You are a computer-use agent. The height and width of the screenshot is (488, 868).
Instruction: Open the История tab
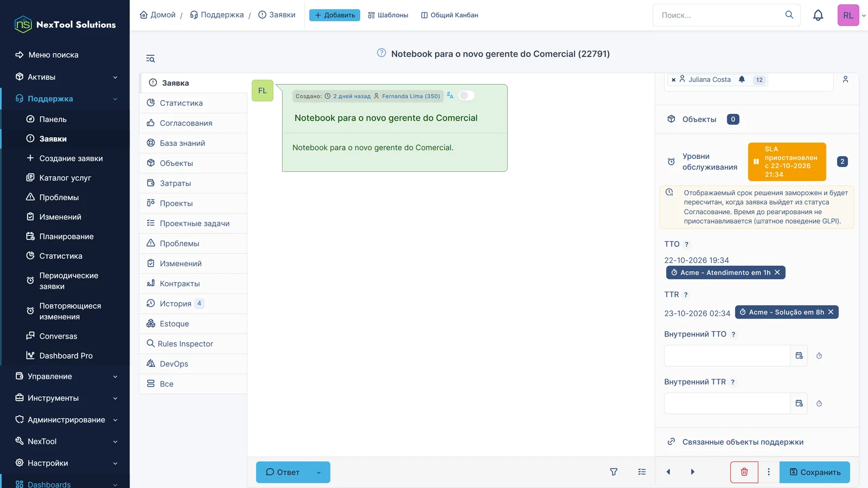coord(193,304)
